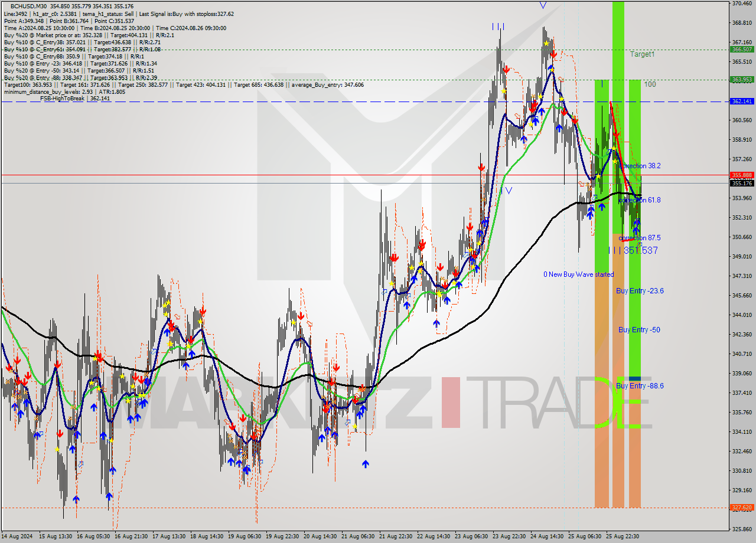Click the 20 Aug 14:30 time label
Image resolution: width=756 pixels, height=543 pixels.
click(320, 537)
